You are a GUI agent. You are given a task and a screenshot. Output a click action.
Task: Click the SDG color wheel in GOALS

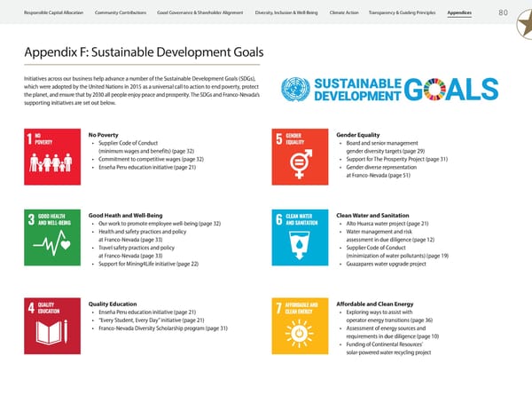coord(434,89)
